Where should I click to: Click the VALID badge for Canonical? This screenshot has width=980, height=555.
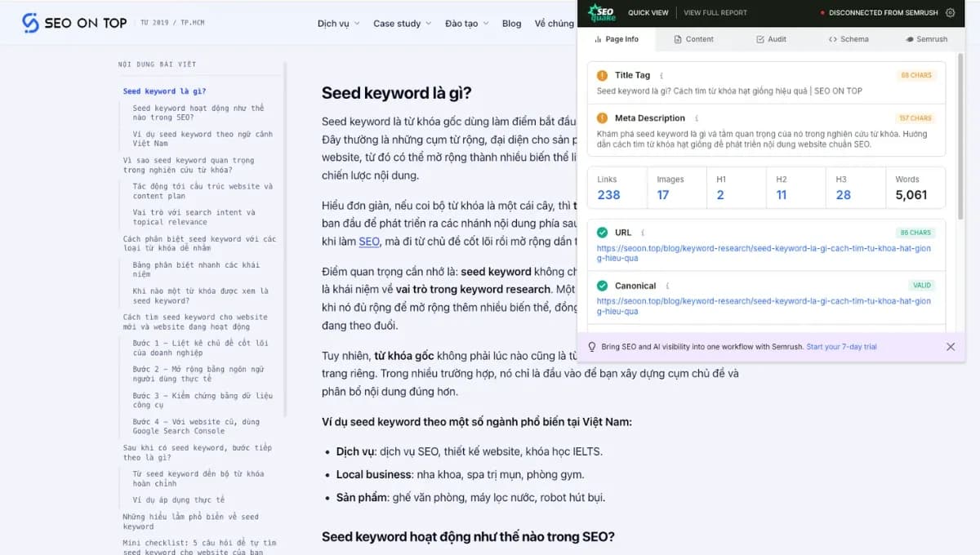[922, 286]
